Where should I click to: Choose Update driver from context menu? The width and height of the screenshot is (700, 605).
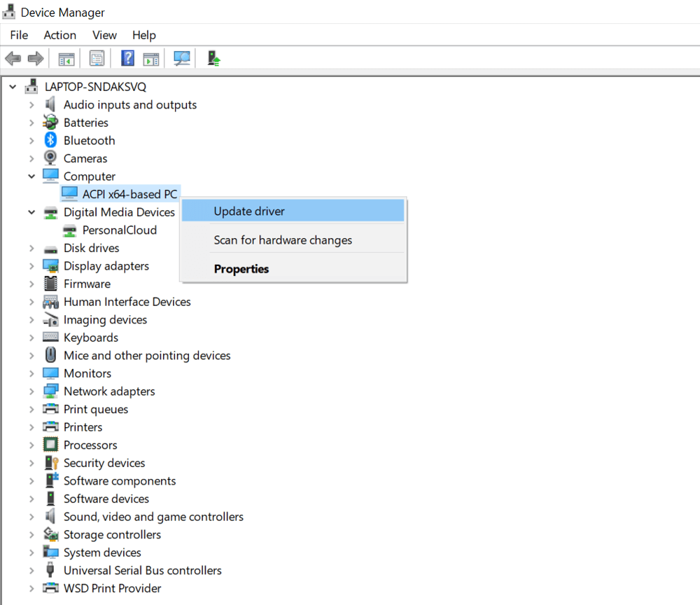[249, 211]
